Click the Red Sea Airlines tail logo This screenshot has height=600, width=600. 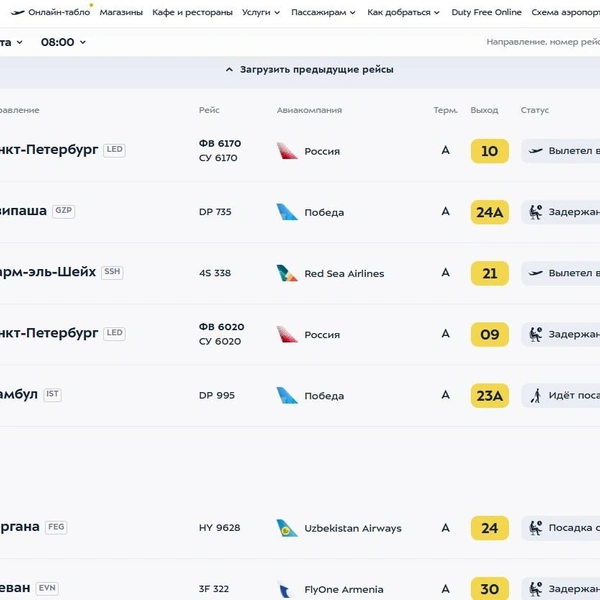[287, 273]
